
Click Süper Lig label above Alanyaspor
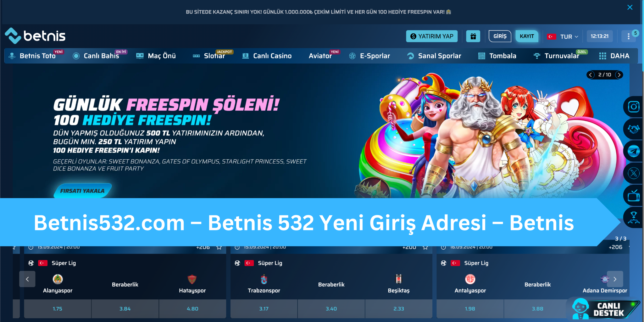tap(64, 263)
